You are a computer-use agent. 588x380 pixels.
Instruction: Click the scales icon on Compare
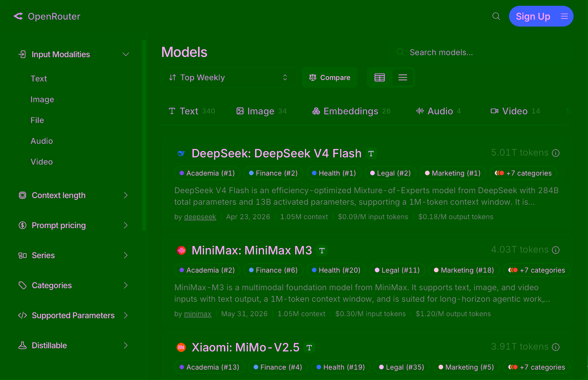pyautogui.click(x=313, y=77)
